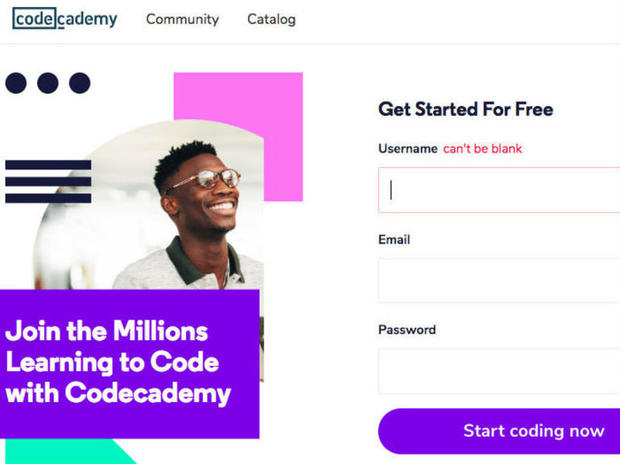Click the Start coding now button
620x464 pixels.
(x=499, y=431)
